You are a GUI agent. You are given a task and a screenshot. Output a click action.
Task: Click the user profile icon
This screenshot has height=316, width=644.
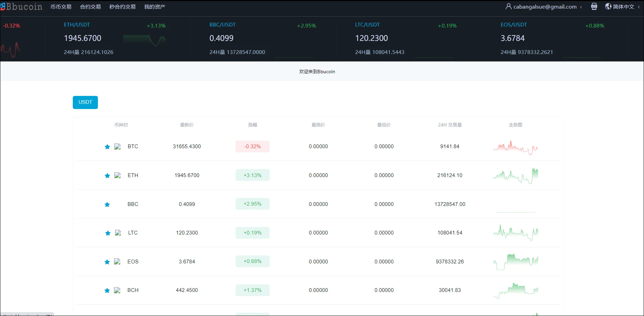pyautogui.click(x=509, y=7)
